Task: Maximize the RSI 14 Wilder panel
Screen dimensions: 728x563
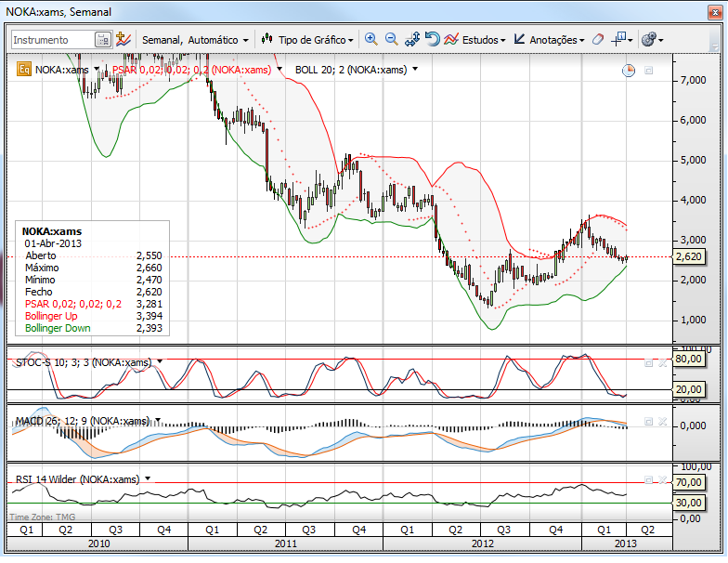Action: [x=648, y=479]
